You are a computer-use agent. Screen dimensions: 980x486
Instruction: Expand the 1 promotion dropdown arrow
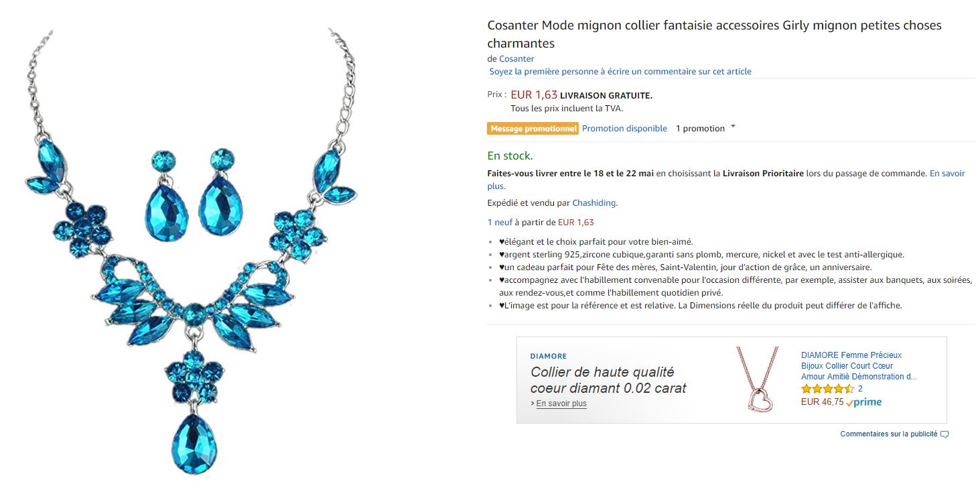coord(733,127)
